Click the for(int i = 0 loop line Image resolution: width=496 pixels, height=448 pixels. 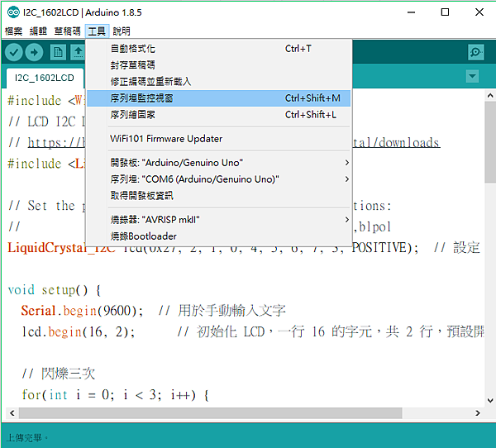pos(115,395)
